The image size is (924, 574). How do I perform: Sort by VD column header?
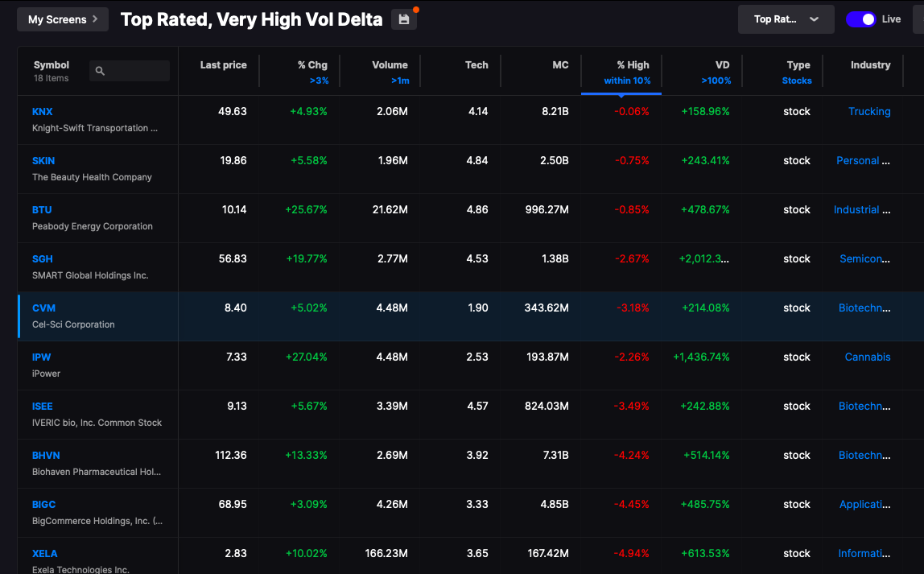click(723, 65)
